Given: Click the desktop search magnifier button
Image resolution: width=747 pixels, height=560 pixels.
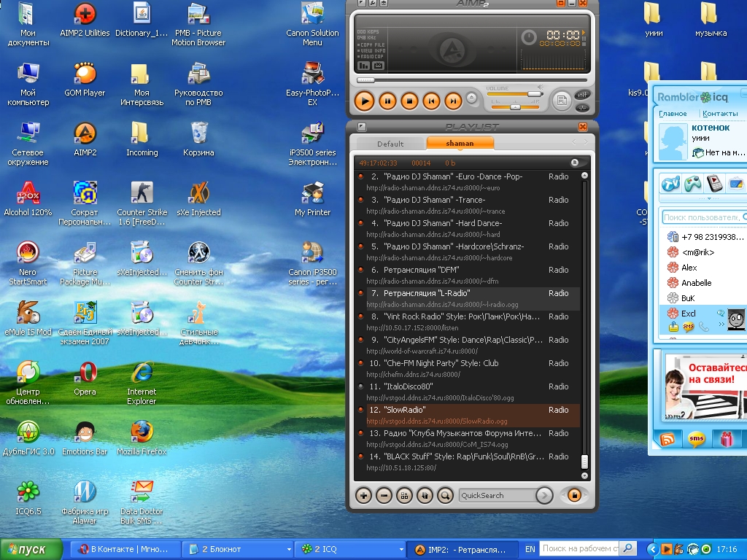Looking at the screenshot, I should click(628, 549).
